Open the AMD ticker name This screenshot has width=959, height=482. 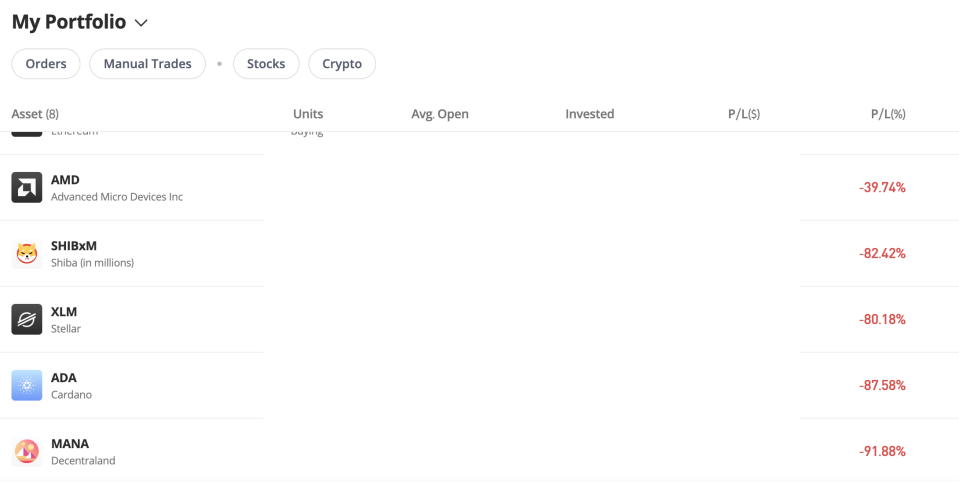tap(65, 180)
